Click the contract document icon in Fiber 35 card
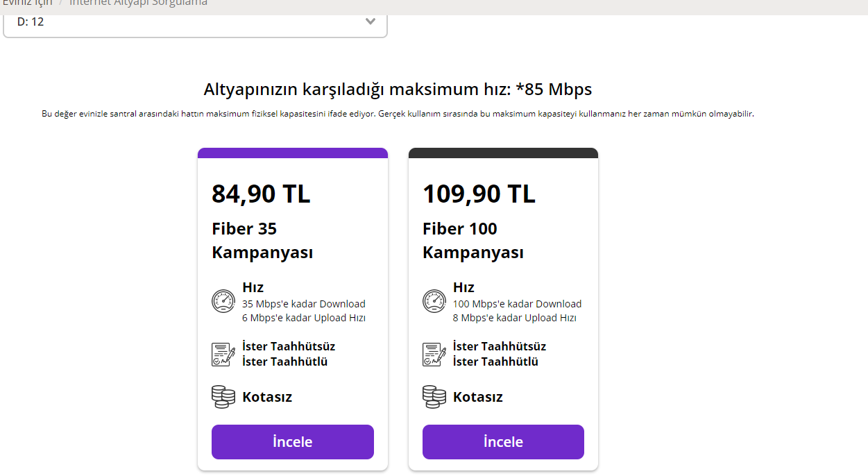The width and height of the screenshot is (868, 476). 223,354
